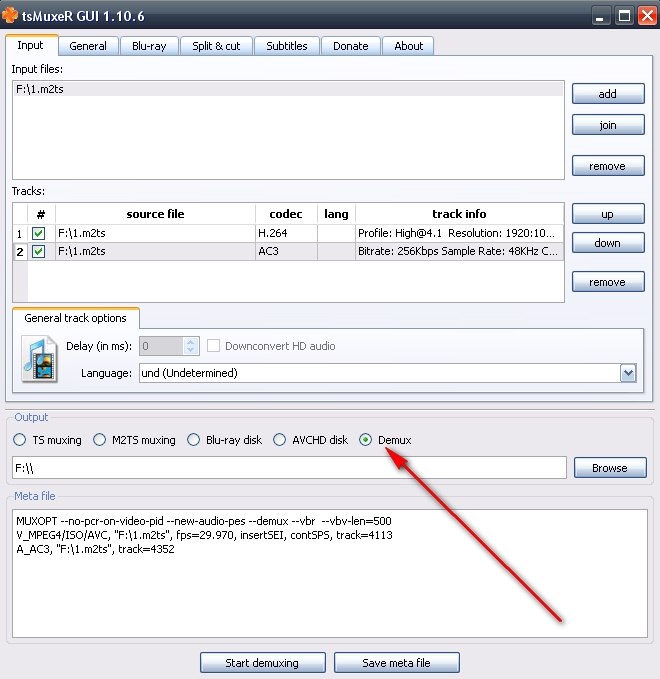Click the Delay spinner up arrow
This screenshot has width=660, height=679.
191,341
